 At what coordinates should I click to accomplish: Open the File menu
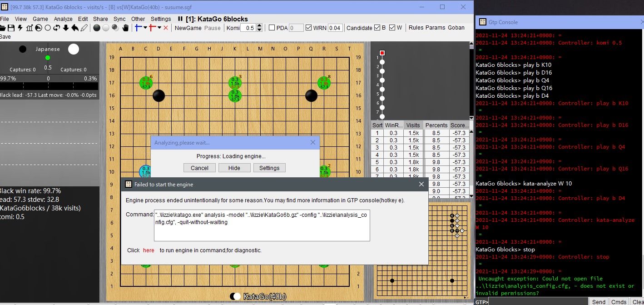(x=5, y=19)
